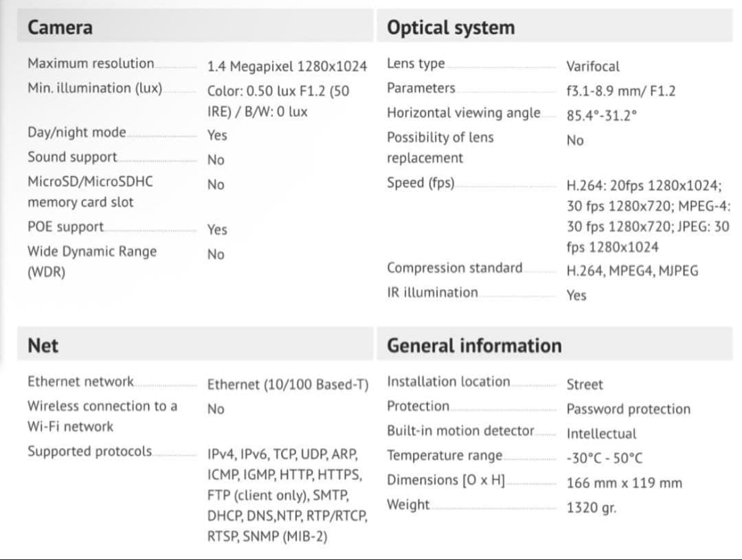Click the f3.1-8.9 mm/ F1.2 parameters value

click(620, 91)
